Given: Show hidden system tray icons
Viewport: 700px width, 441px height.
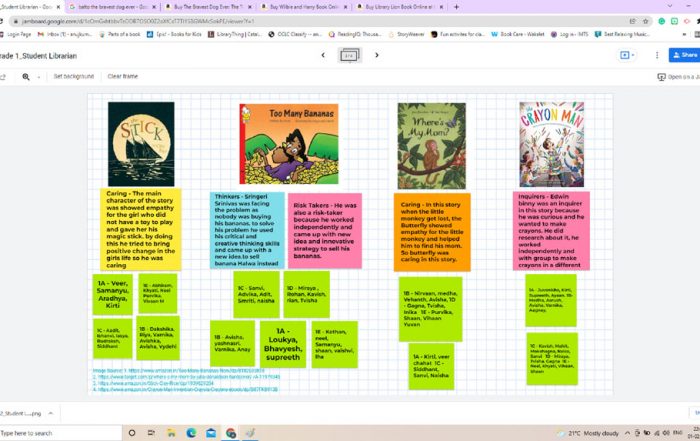Looking at the screenshot, I should click(x=627, y=433).
